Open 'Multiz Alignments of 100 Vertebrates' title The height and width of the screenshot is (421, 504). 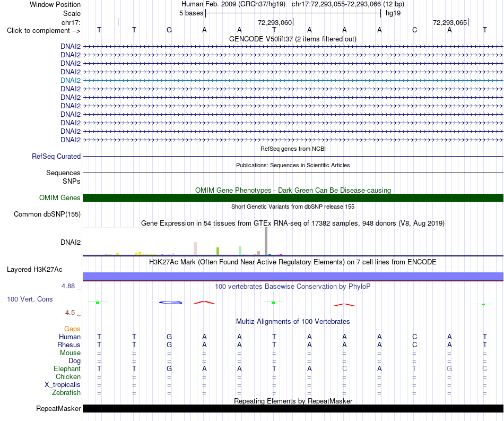pyautogui.click(x=293, y=322)
